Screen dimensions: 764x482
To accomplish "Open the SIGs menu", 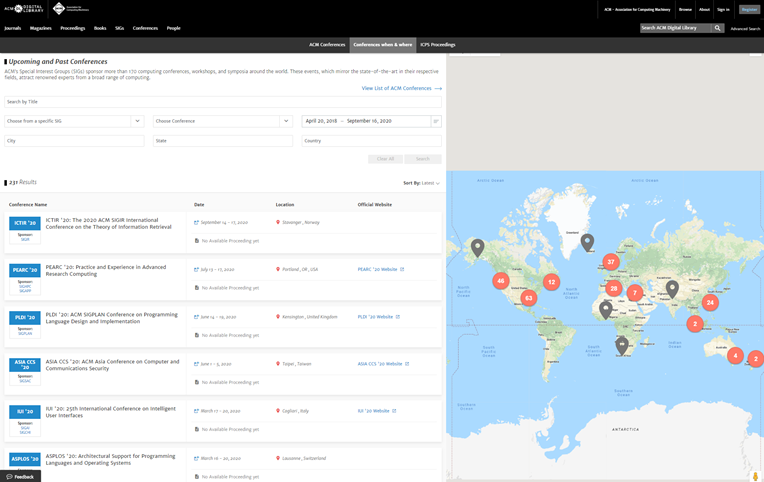I will click(x=119, y=28).
